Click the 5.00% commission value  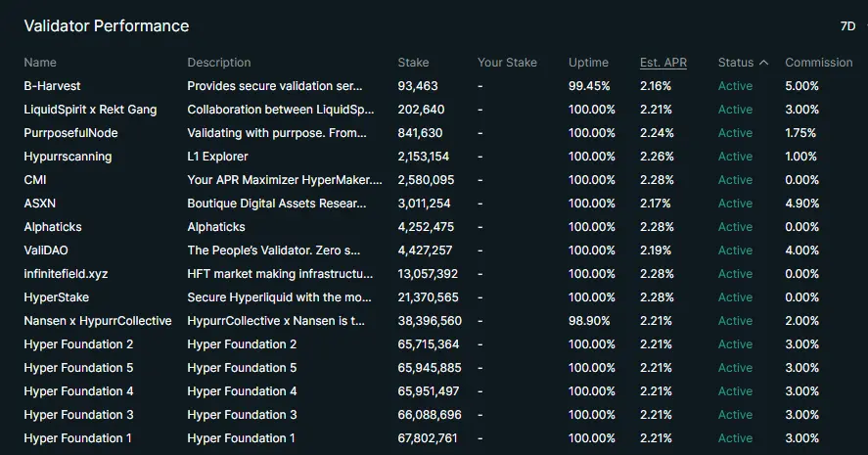(801, 86)
